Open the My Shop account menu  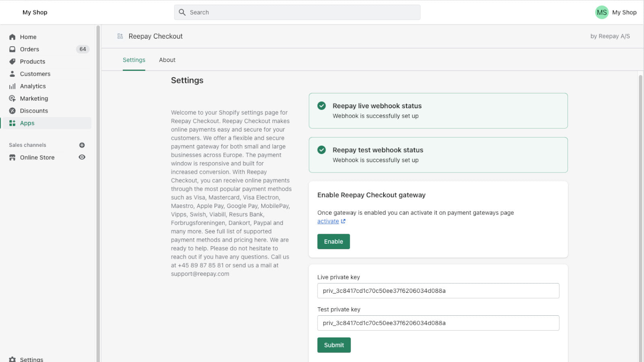point(616,12)
